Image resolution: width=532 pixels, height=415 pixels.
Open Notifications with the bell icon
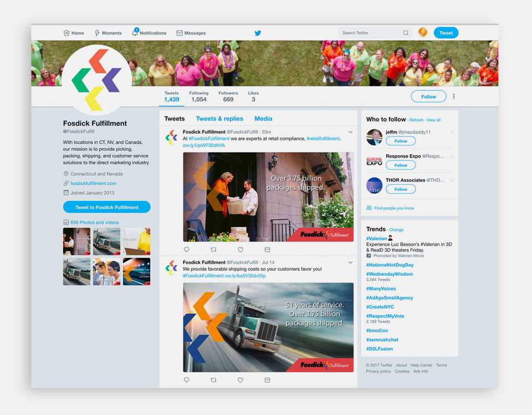149,33
